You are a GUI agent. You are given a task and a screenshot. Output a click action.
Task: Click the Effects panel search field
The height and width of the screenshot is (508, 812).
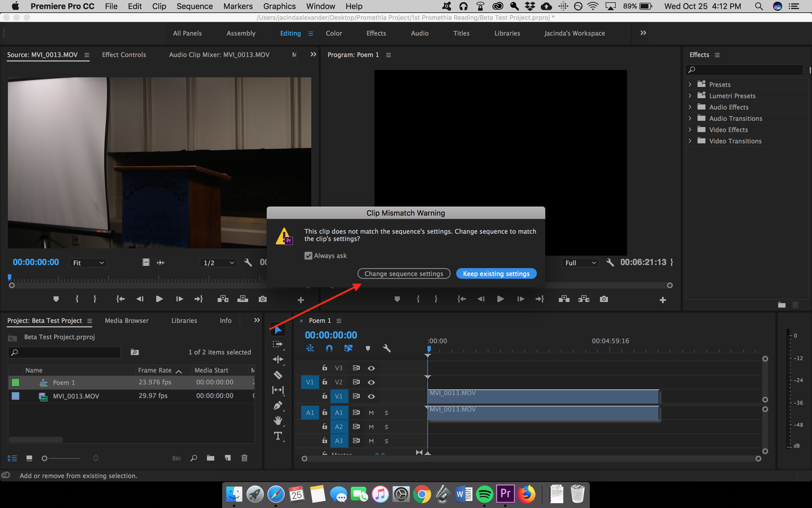pyautogui.click(x=744, y=69)
